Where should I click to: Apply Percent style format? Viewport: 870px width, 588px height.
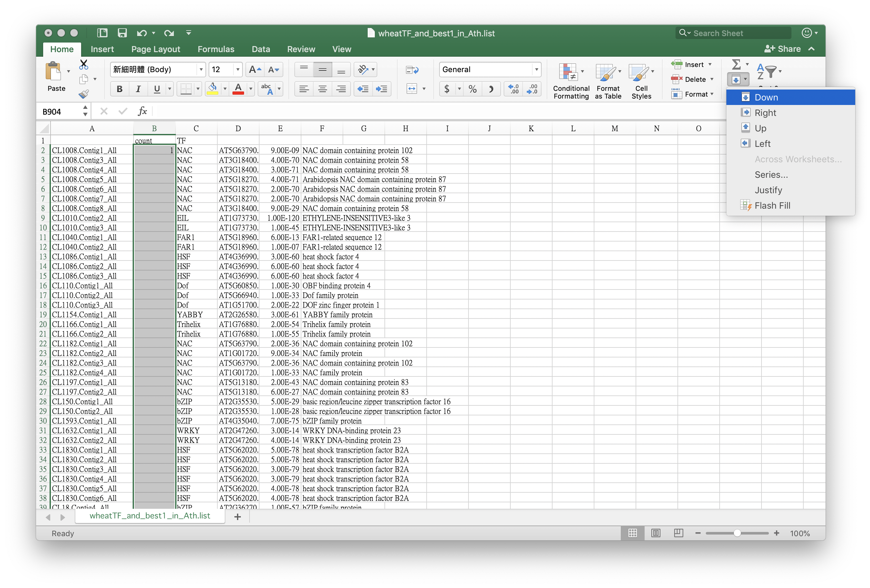[472, 89]
